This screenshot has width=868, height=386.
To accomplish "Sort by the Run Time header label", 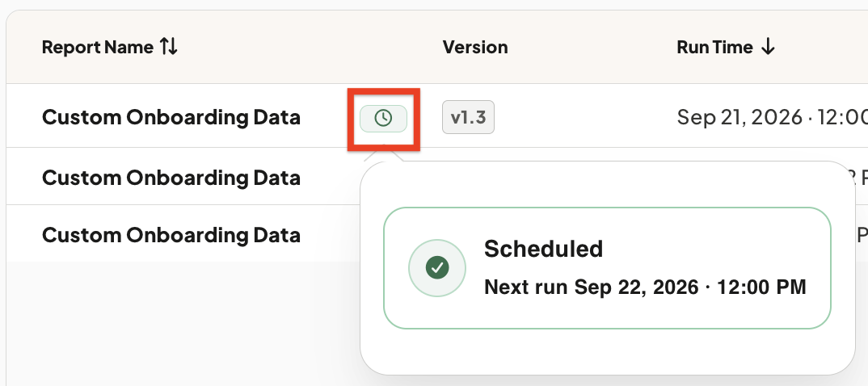I will pyautogui.click(x=714, y=48).
